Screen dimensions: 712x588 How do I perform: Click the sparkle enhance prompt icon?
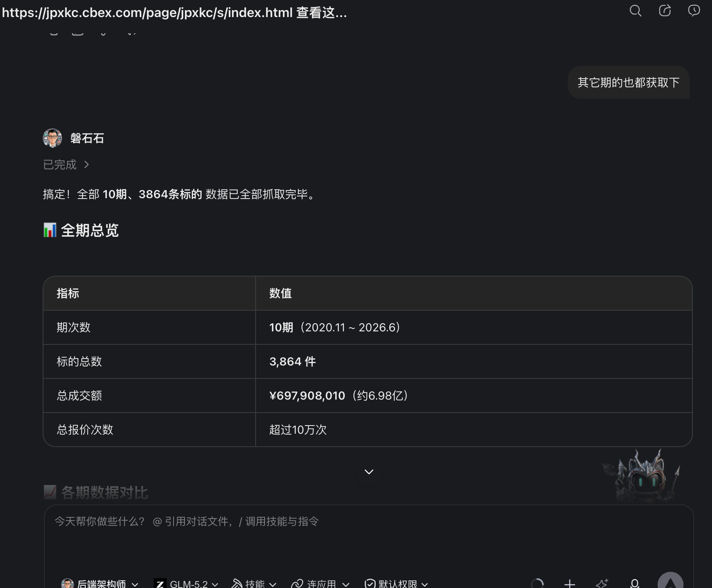click(x=602, y=584)
